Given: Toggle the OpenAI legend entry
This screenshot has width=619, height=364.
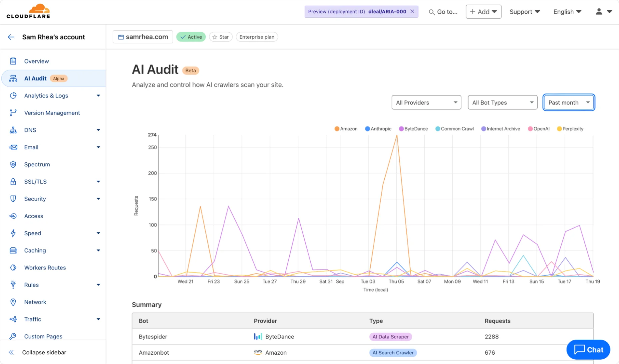Looking at the screenshot, I should click(539, 129).
